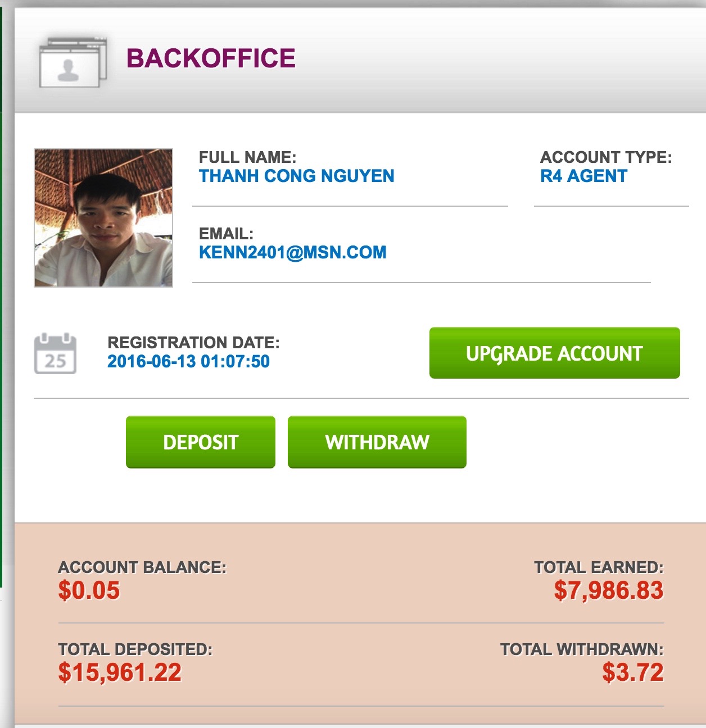Click the FULL NAME field label
Image resolution: width=706 pixels, height=728 pixels.
tap(247, 157)
